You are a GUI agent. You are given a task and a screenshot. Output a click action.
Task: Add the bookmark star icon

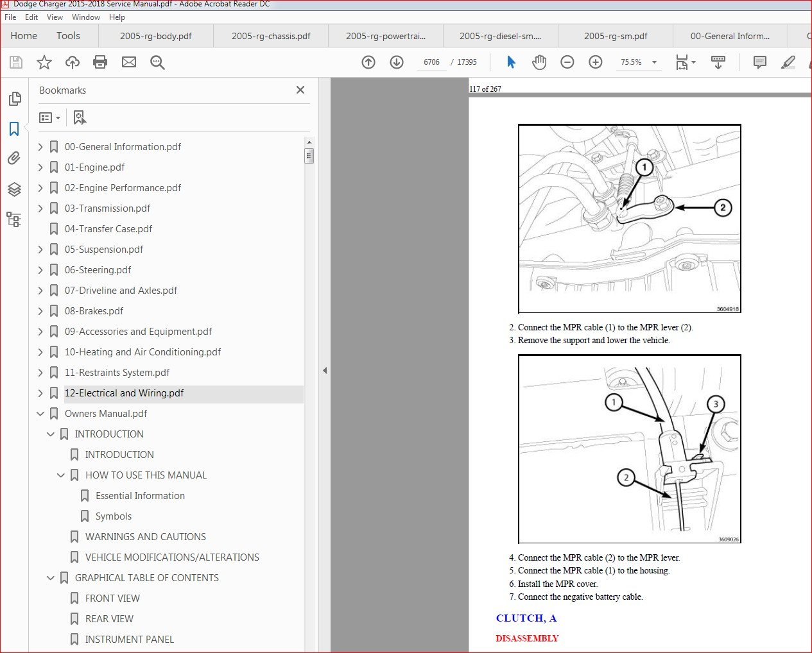44,62
